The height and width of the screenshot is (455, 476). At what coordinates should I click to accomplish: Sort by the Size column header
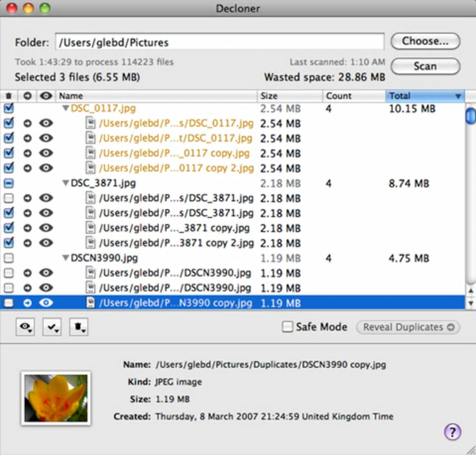click(x=290, y=96)
